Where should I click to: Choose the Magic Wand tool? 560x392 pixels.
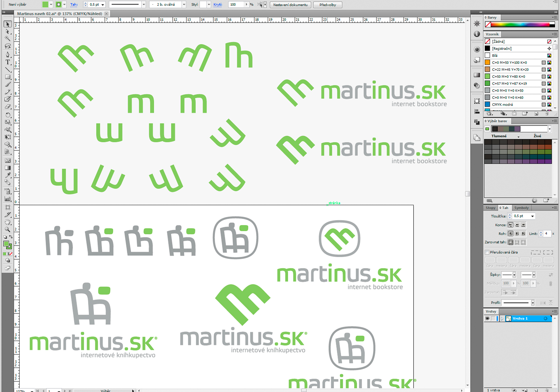7,39
